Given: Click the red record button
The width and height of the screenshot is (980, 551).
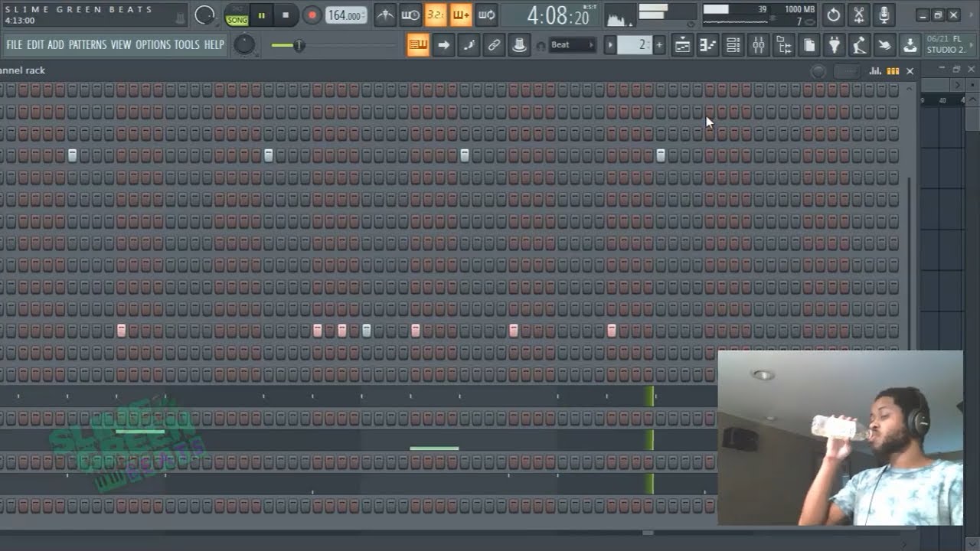Looking at the screenshot, I should tap(312, 15).
